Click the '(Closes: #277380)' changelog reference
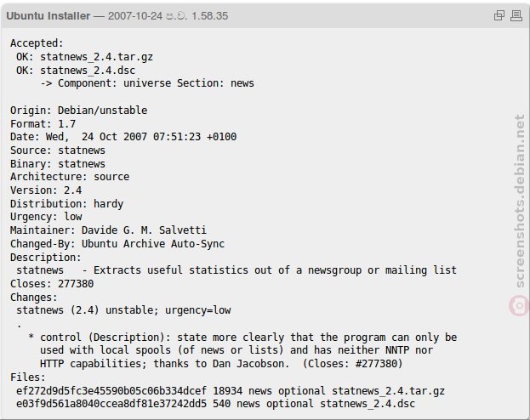530x420 pixels. [x=352, y=364]
